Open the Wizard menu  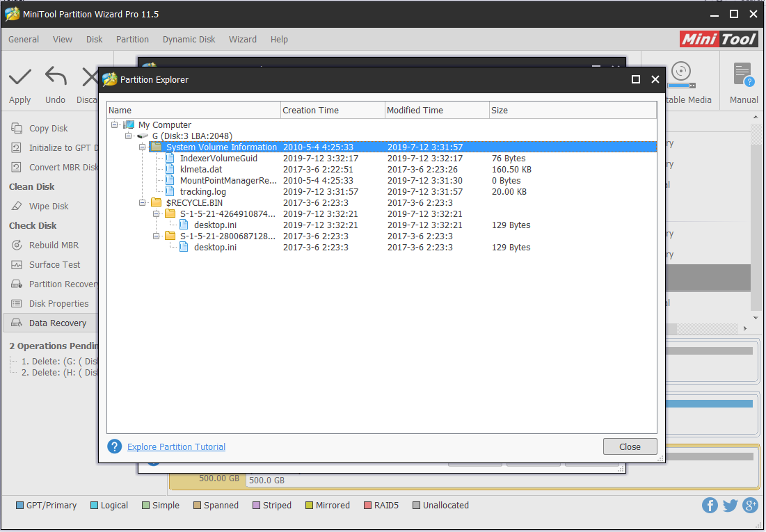243,40
